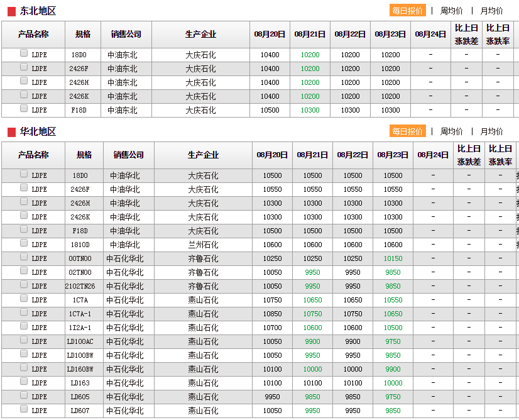This screenshot has height=420, width=519.
Task: Click 9850 08月23日 price in 02TN00 row
Action: 393,272
